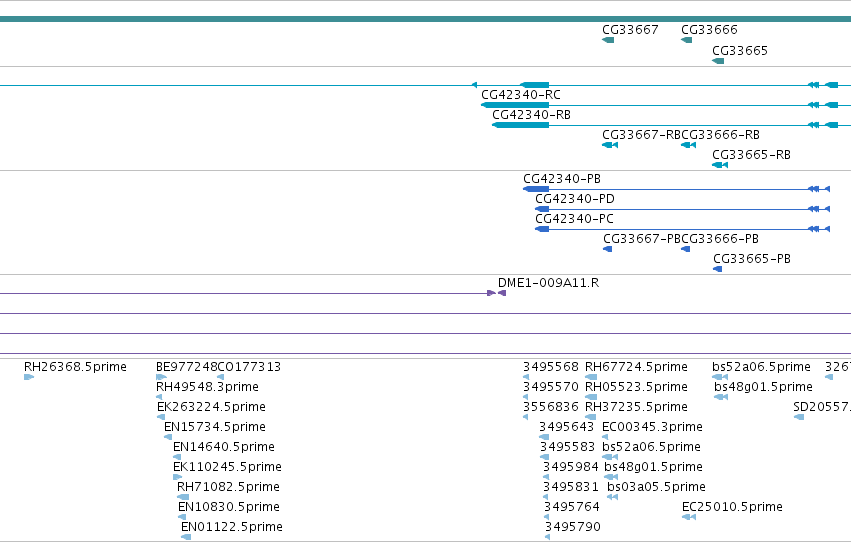
Task: Select transcript label CG42340-RB
Action: (531, 115)
